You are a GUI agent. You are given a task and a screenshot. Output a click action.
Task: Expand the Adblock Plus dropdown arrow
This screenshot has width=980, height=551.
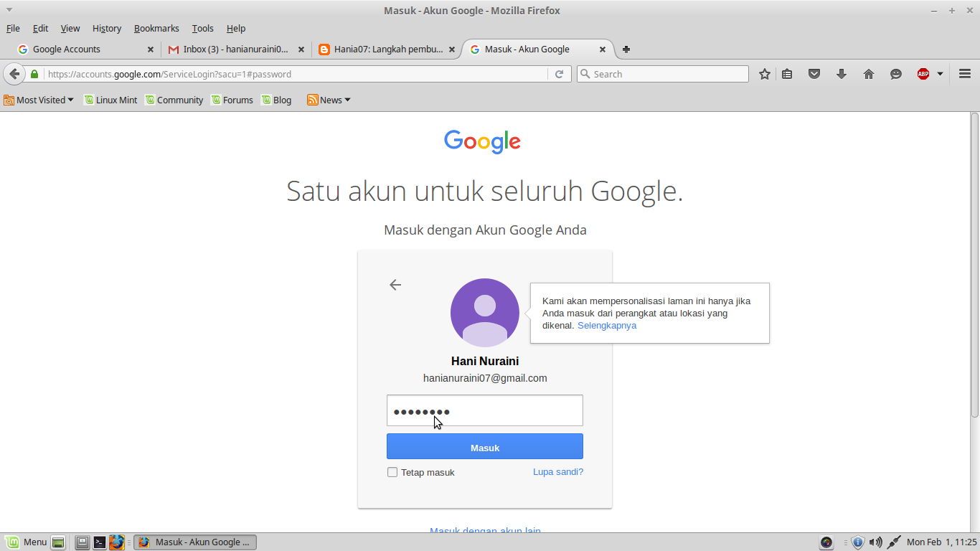tap(940, 74)
